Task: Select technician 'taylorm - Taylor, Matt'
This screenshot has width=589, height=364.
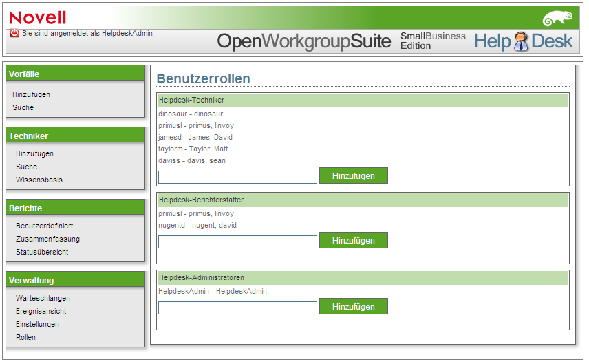Action: click(x=193, y=149)
